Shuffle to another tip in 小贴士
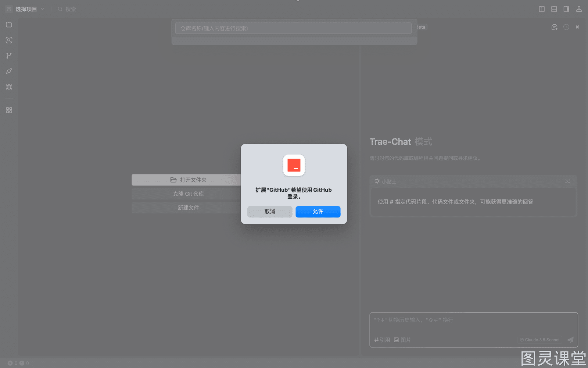 567,181
